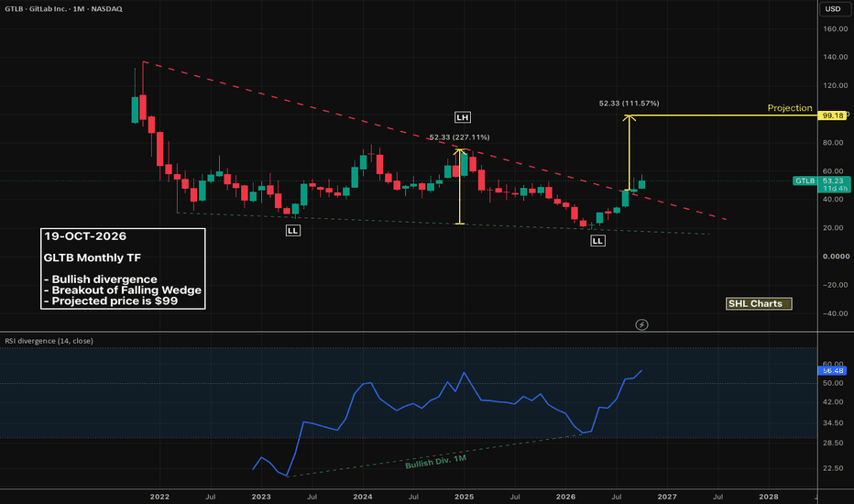Click the 28.50 RSI axis label
The image size is (854, 504).
point(833,443)
